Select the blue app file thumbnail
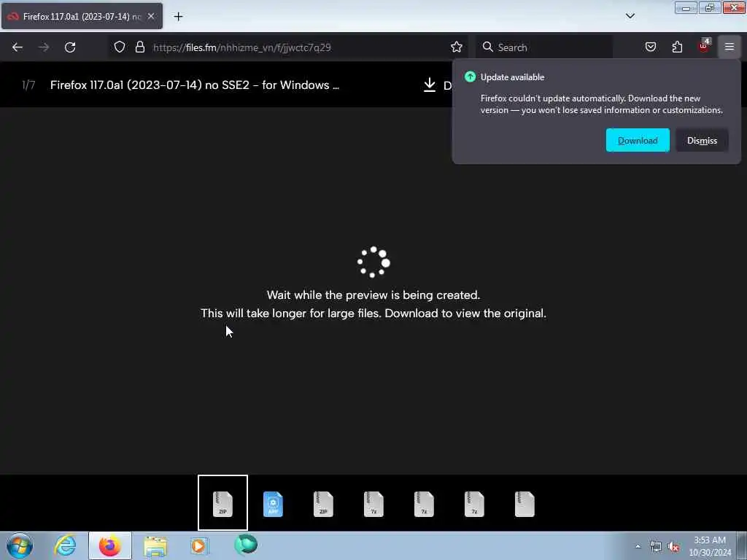The height and width of the screenshot is (560, 747). coord(273,505)
